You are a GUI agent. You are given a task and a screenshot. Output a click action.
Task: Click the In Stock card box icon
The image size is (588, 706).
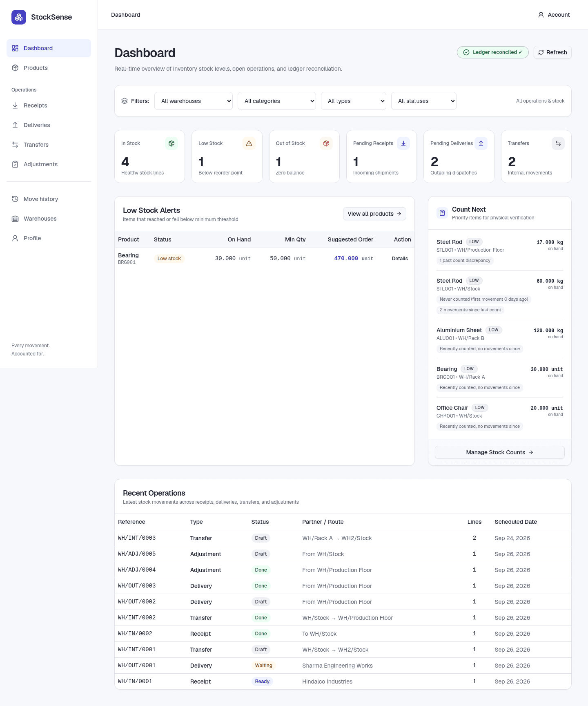click(171, 143)
